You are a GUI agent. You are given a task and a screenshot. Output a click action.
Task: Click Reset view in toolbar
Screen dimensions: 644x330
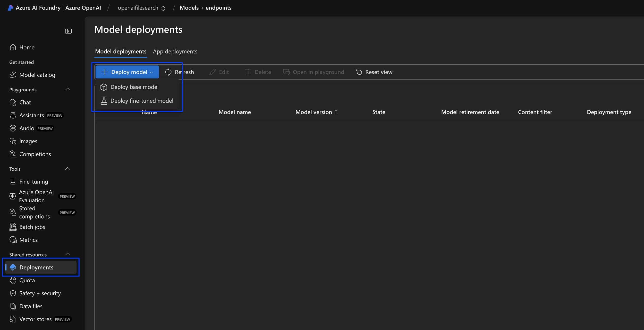374,72
